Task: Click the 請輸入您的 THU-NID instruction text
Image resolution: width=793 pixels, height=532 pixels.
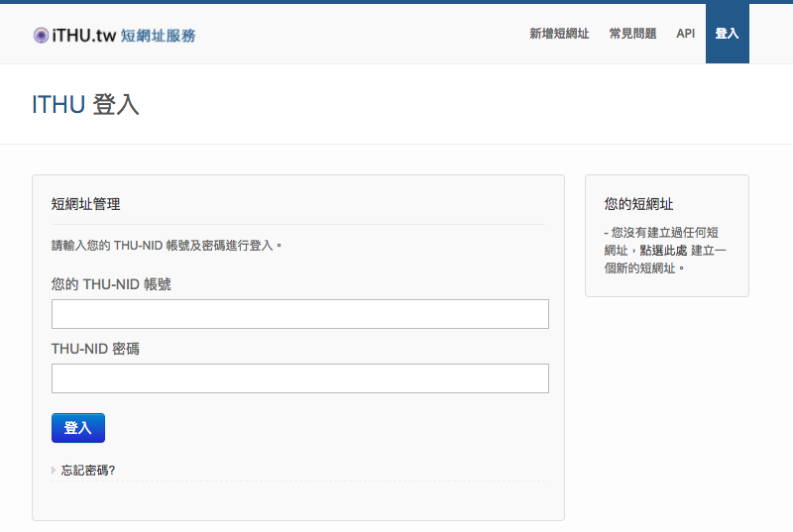Action: pos(167,245)
